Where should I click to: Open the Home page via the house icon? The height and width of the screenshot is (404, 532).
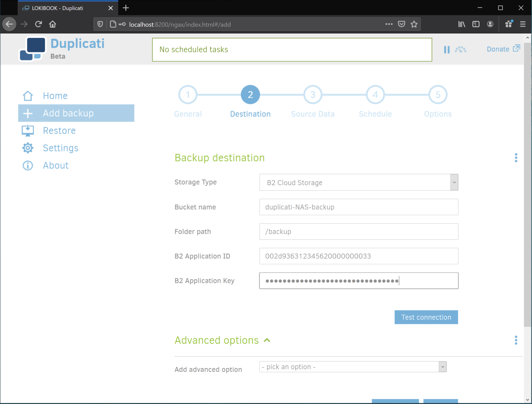[x=28, y=95]
